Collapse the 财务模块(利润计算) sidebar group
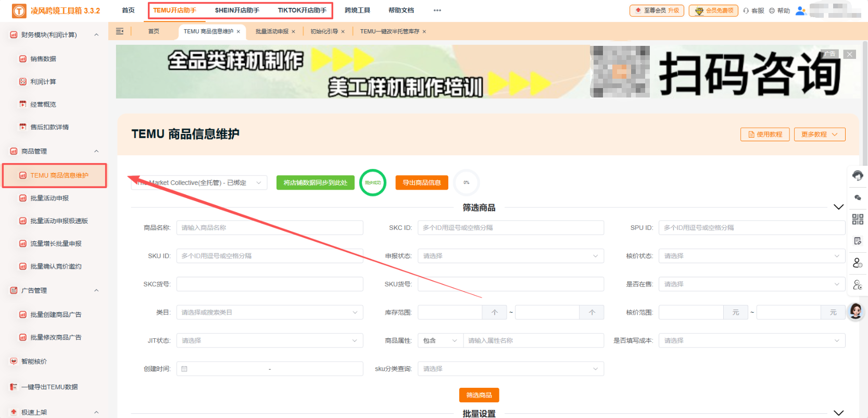This screenshot has height=418, width=868. [96, 35]
